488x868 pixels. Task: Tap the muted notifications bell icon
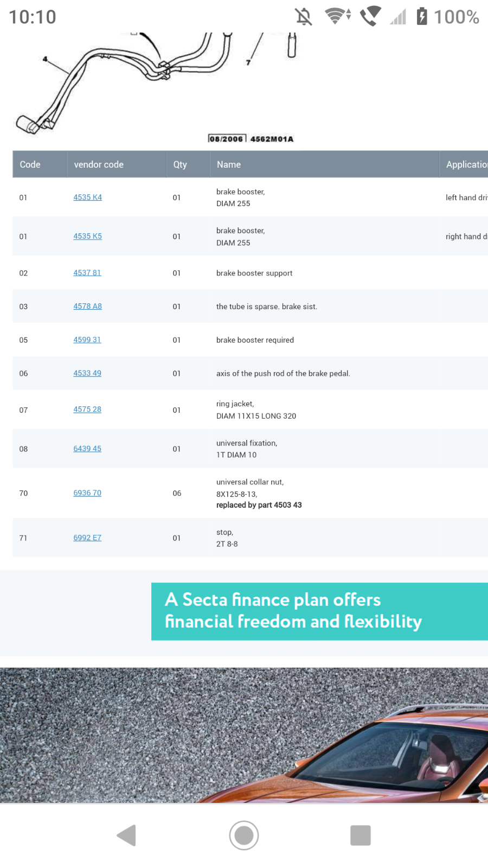click(x=304, y=16)
